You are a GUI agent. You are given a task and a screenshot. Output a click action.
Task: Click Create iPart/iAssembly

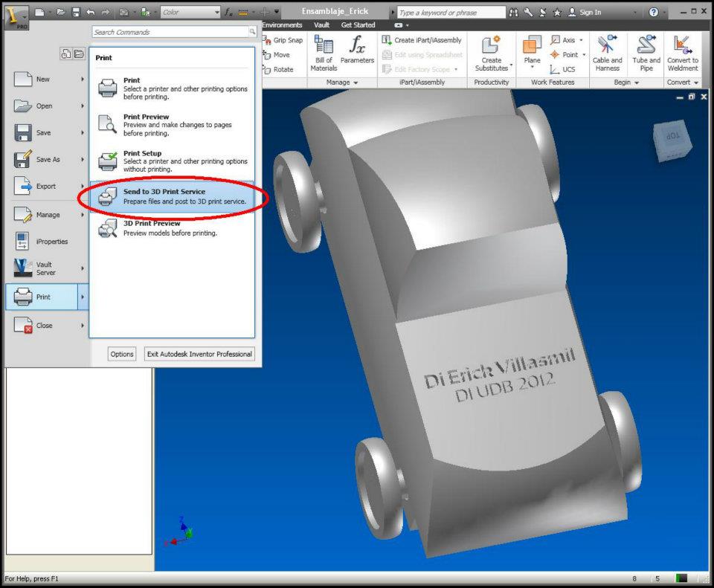[422, 40]
